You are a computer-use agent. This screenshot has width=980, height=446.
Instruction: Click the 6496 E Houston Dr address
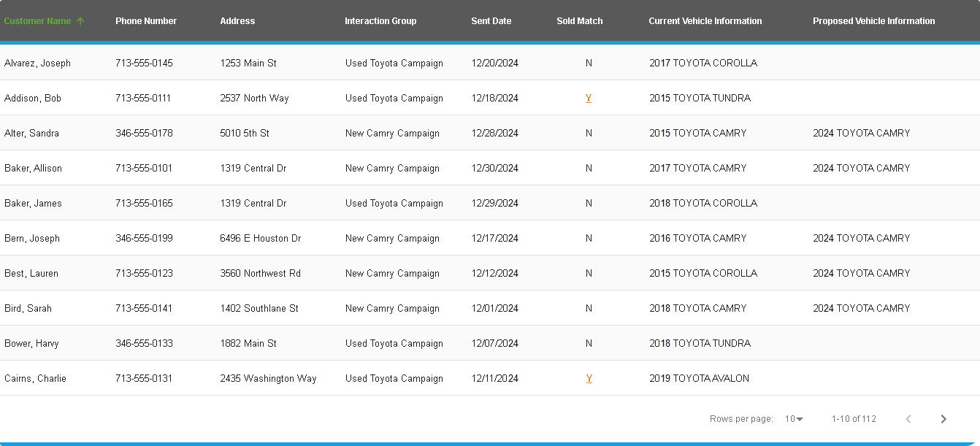tap(260, 239)
